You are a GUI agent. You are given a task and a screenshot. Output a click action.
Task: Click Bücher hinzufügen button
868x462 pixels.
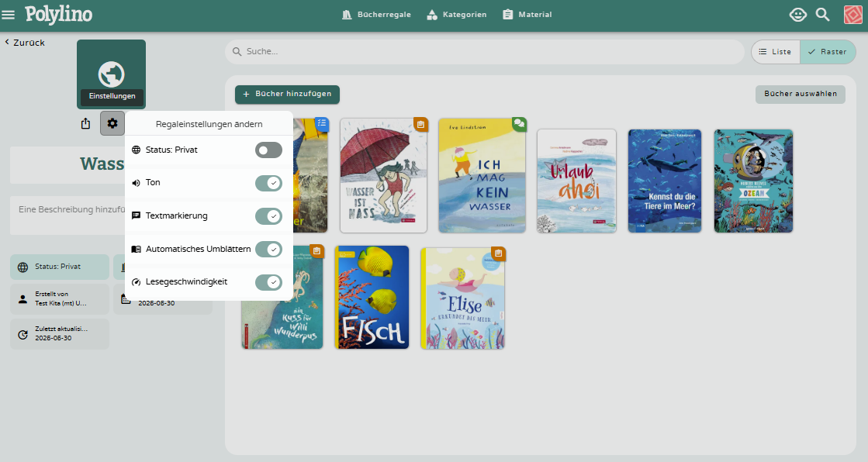point(287,94)
